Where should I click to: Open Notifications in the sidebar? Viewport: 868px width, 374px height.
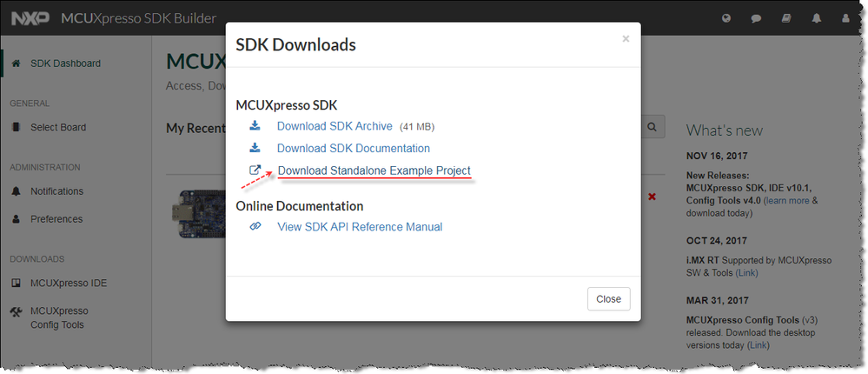[x=56, y=191]
